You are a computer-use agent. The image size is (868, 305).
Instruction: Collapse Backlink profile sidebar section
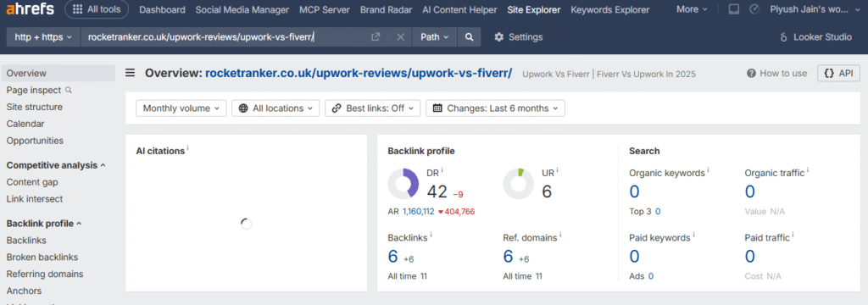point(44,224)
